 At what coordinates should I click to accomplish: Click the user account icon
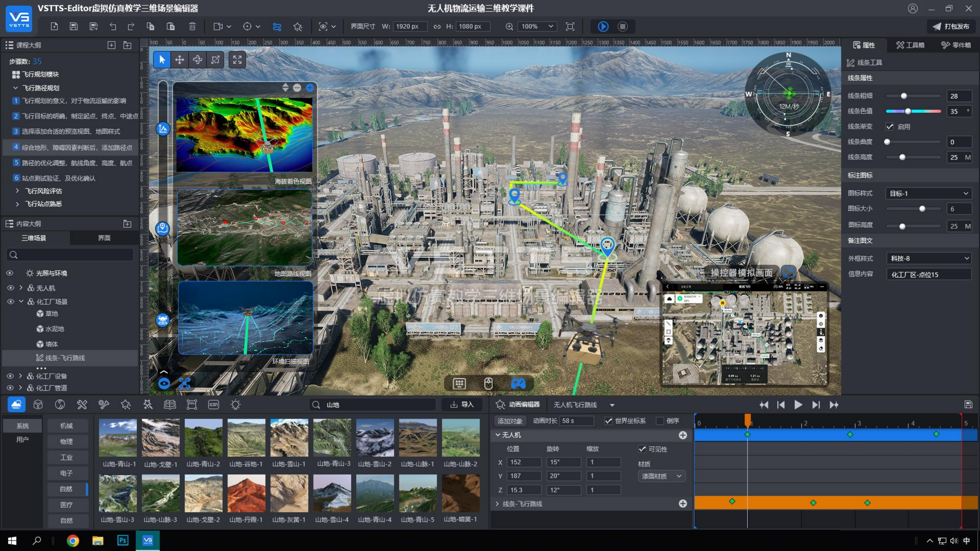pos(912,8)
